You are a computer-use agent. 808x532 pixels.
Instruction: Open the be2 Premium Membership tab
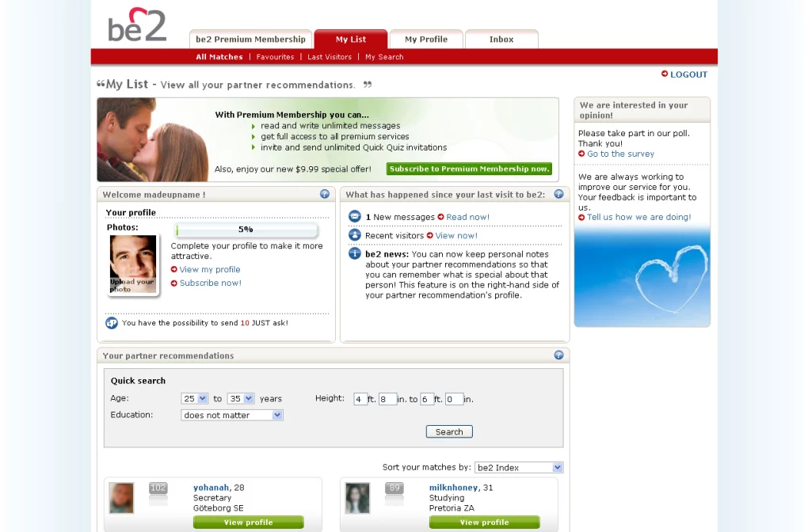click(250, 39)
